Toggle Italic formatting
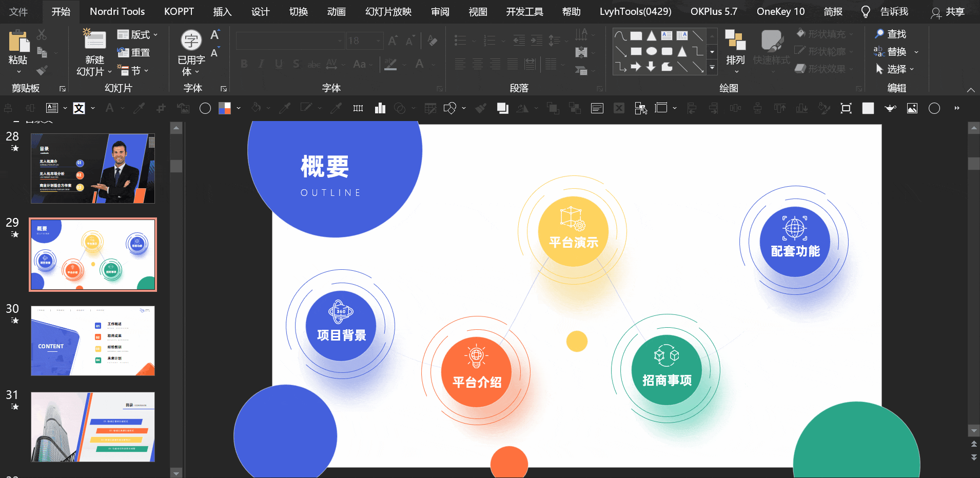Image resolution: width=980 pixels, height=478 pixels. click(x=261, y=64)
